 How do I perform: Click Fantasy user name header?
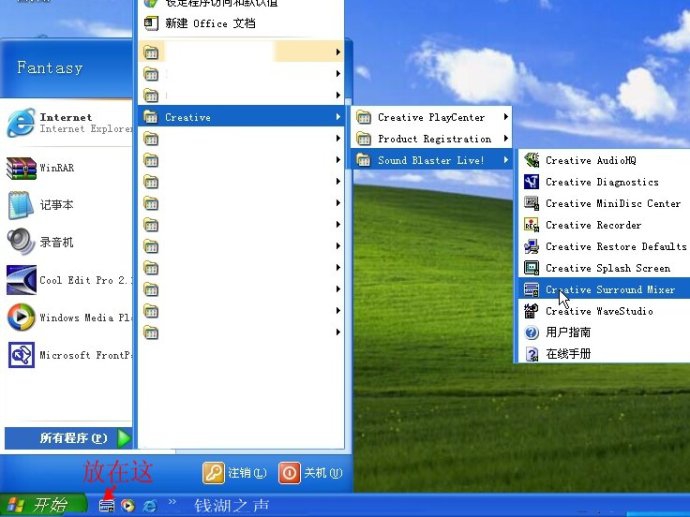[x=50, y=67]
